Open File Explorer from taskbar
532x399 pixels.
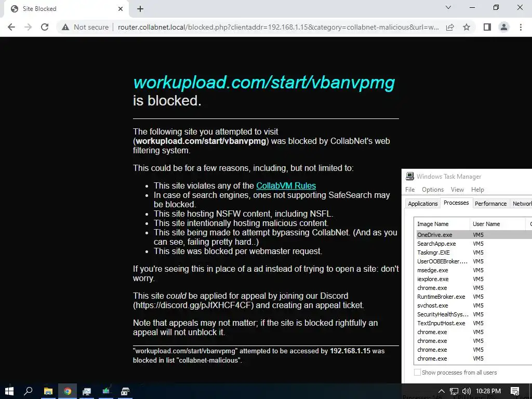[x=48, y=391]
